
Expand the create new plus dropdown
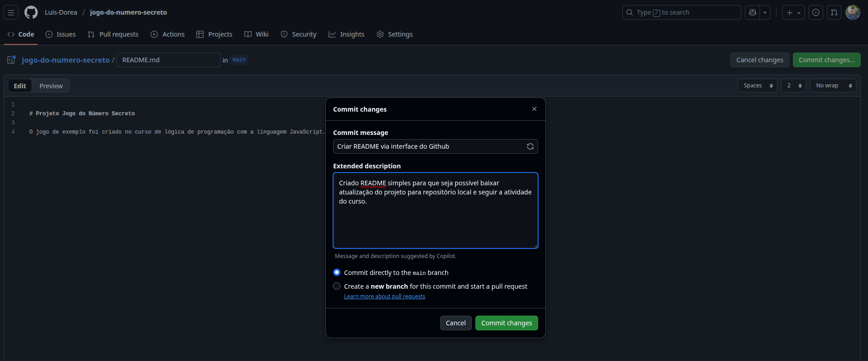pyautogui.click(x=793, y=12)
